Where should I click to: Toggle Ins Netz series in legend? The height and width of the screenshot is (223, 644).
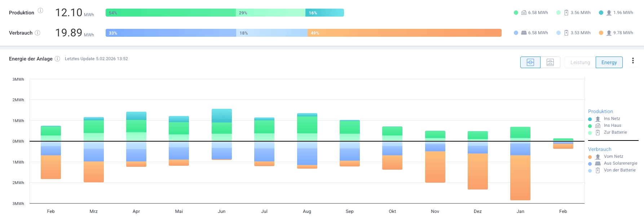click(x=612, y=119)
